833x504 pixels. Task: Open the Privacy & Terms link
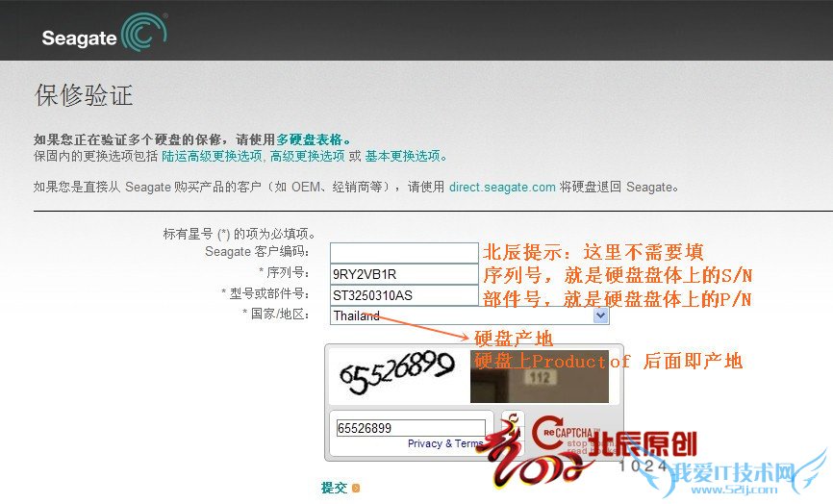(445, 443)
